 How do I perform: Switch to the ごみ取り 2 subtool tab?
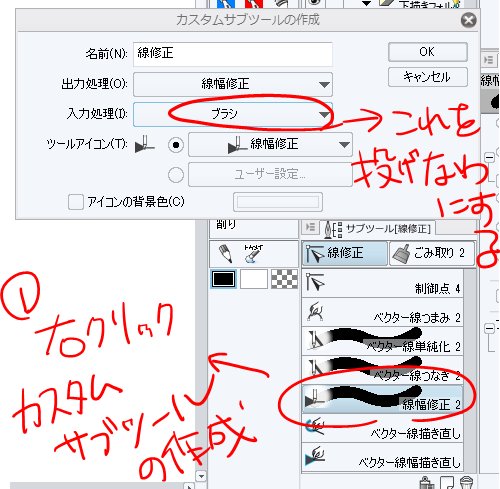click(x=432, y=253)
